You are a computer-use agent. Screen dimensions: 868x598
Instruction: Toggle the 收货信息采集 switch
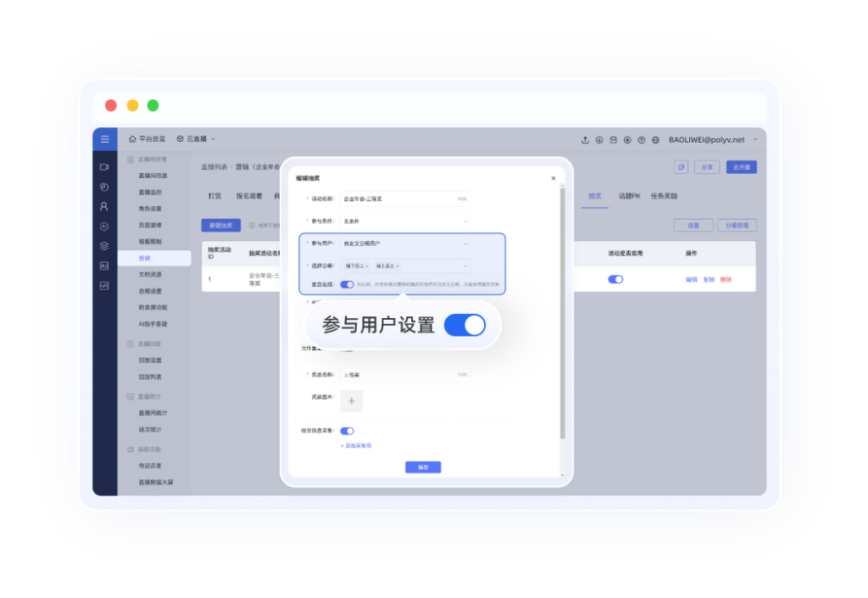347,431
